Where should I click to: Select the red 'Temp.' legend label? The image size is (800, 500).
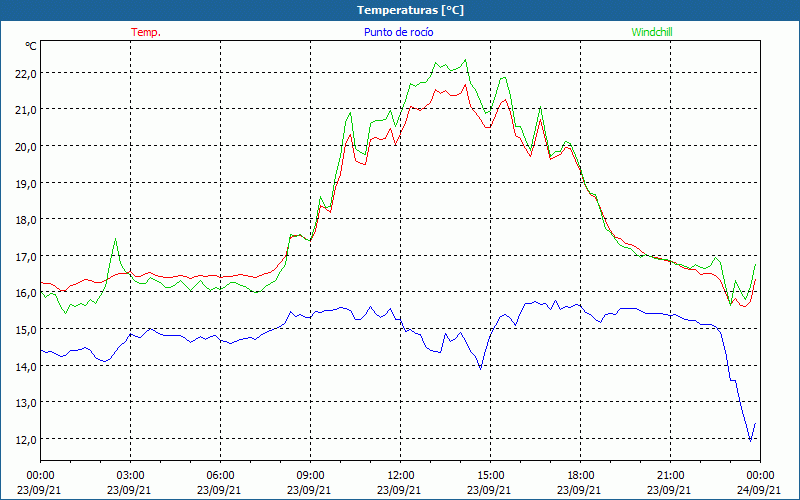[x=146, y=32]
